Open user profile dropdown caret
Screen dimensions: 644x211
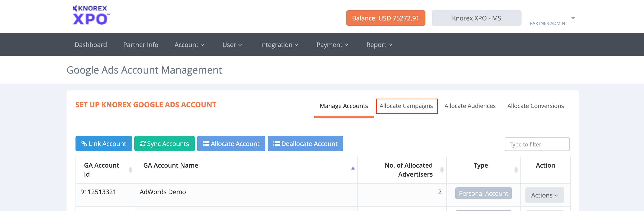point(573,18)
